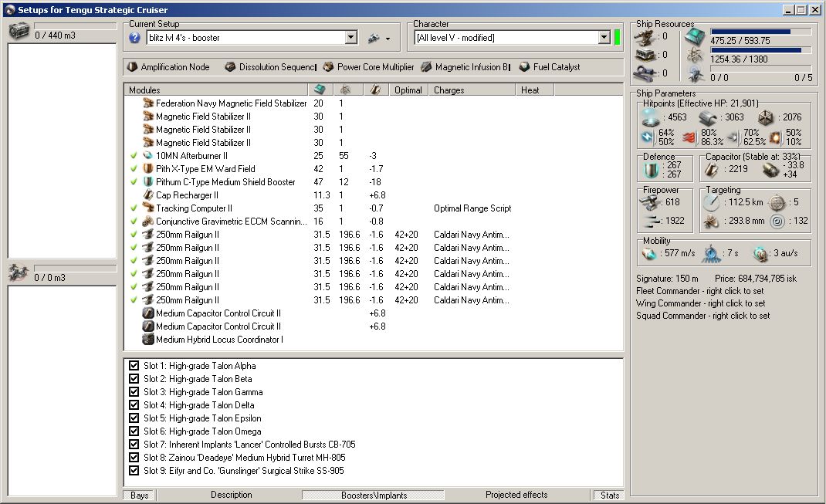Click the Firepower turret DPS icon

tap(650, 202)
